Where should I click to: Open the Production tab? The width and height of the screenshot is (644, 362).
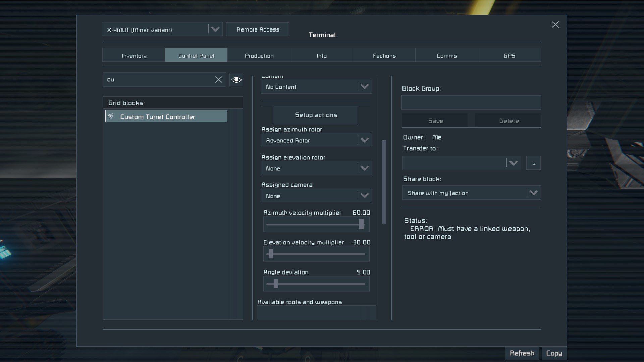coord(259,56)
